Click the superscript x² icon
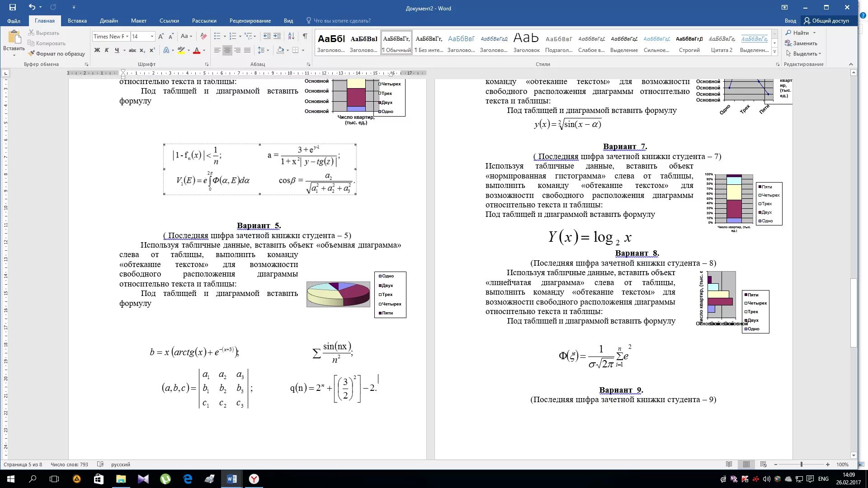 152,50
